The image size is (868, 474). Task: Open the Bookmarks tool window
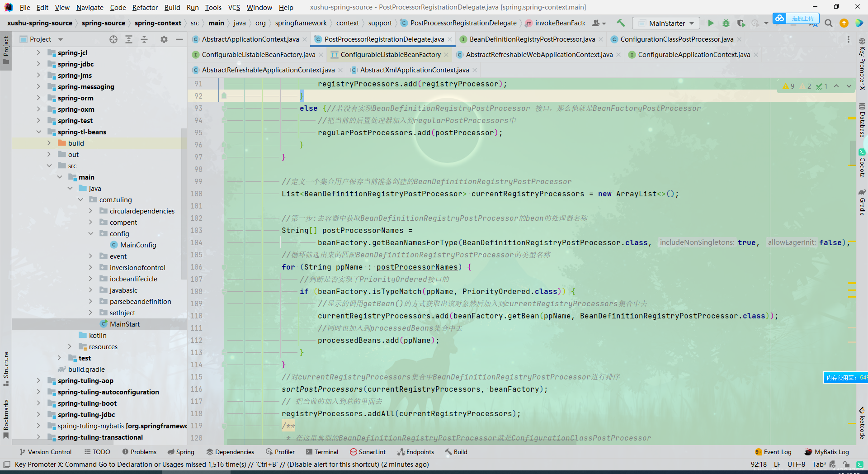pyautogui.click(x=6, y=419)
